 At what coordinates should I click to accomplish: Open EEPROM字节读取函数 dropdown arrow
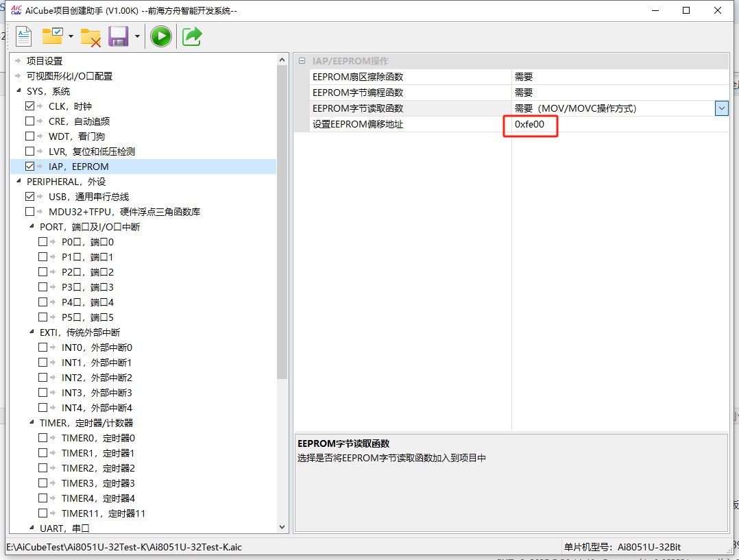[x=722, y=108]
